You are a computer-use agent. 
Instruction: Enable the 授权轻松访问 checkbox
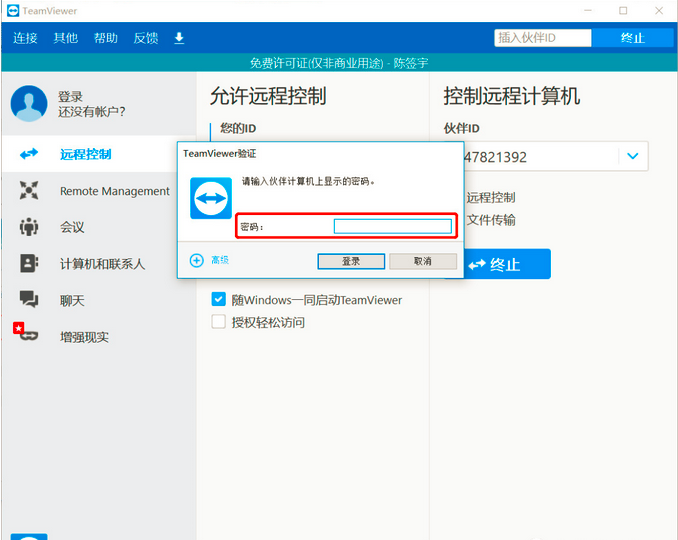click(x=218, y=322)
